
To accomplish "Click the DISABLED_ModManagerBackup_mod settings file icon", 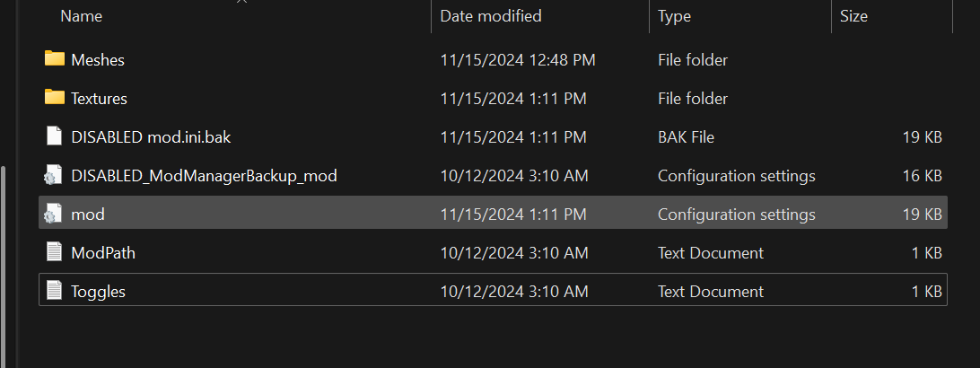I will pos(53,175).
